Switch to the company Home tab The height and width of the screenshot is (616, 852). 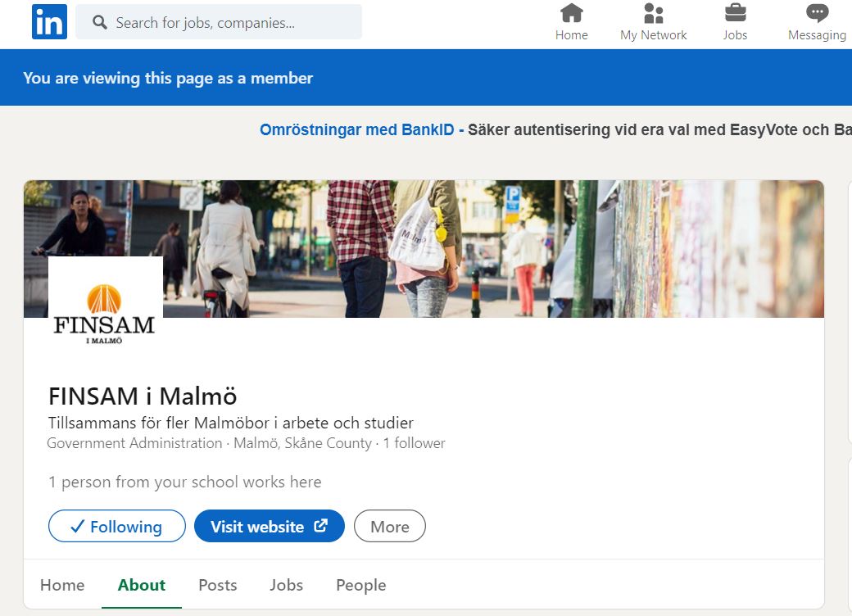click(x=62, y=585)
